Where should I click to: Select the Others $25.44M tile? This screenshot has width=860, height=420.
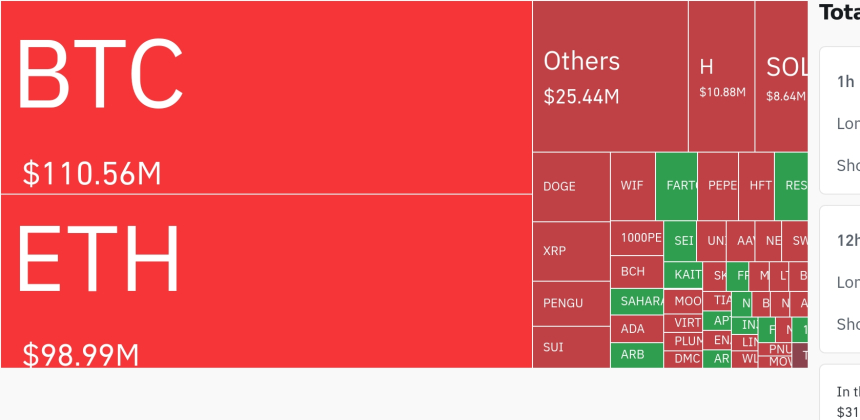[610, 76]
